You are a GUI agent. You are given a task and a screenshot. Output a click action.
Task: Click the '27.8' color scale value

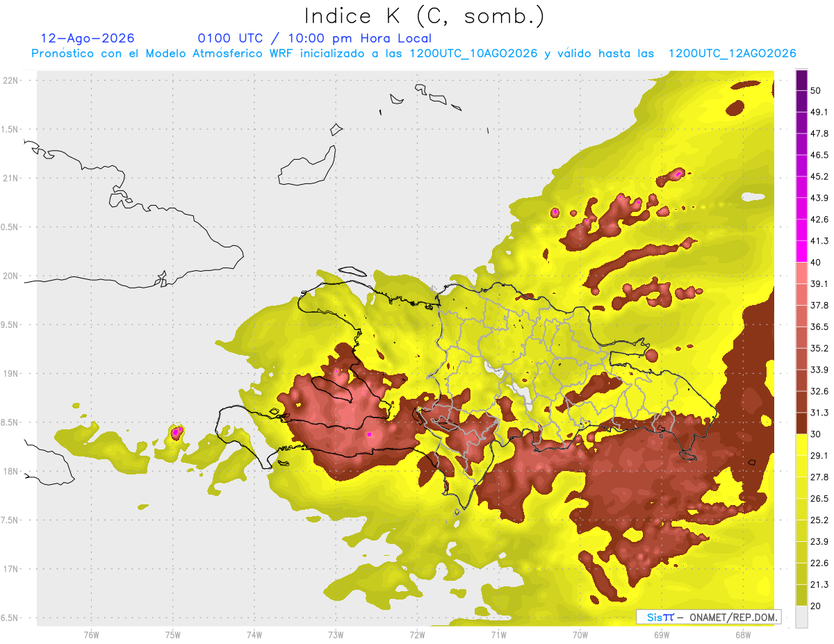819,477
